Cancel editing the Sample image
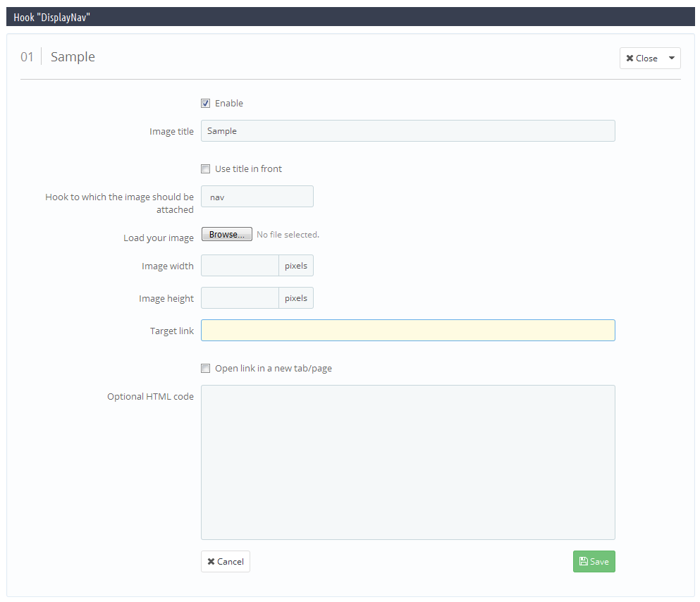Viewport: 700px width, 602px height. 226,561
